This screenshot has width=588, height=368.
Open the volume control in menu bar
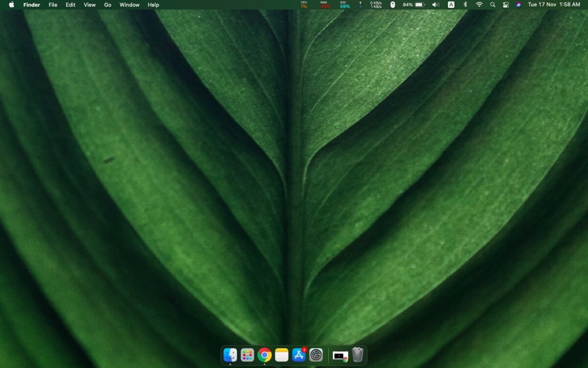pyautogui.click(x=435, y=4)
